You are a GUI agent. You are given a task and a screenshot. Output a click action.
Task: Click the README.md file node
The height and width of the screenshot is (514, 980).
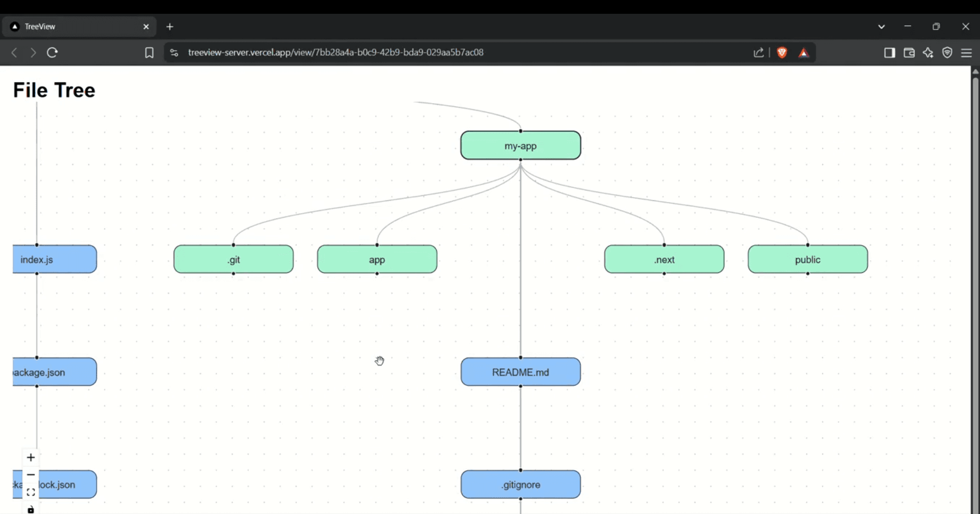click(520, 372)
